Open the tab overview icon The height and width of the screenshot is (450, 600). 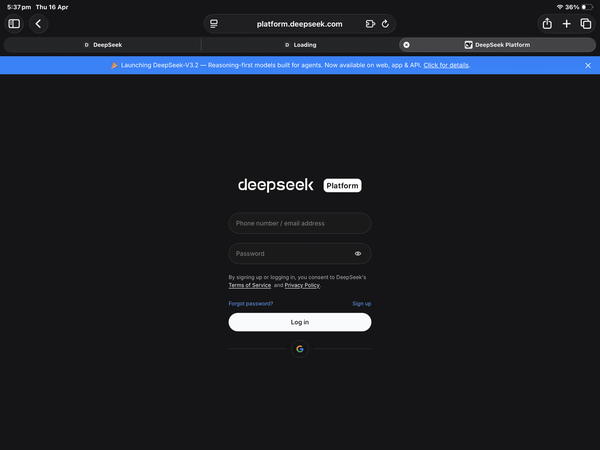586,24
